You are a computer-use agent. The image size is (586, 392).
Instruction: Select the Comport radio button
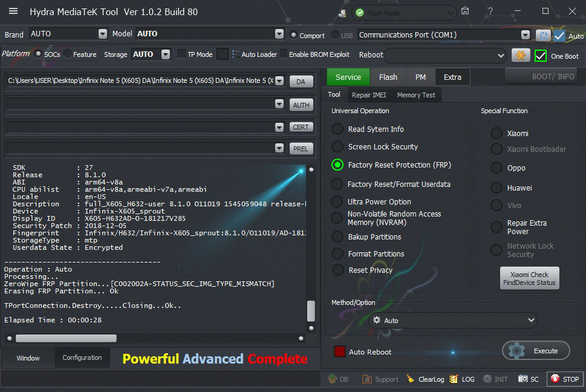click(x=293, y=35)
